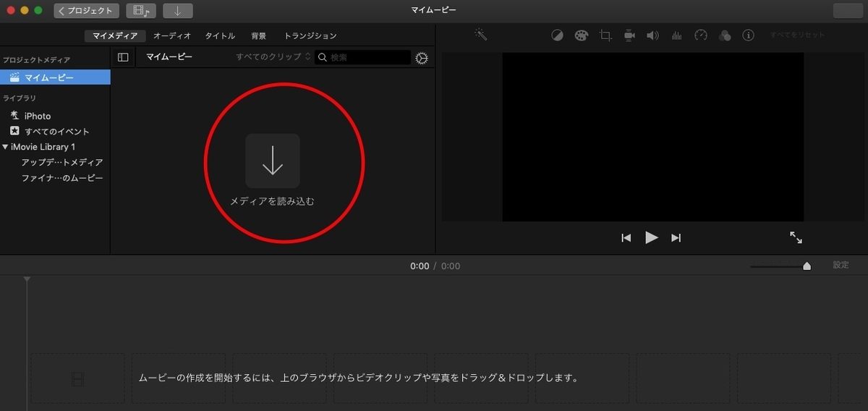Click the toolbar import download arrow button

coord(178,11)
